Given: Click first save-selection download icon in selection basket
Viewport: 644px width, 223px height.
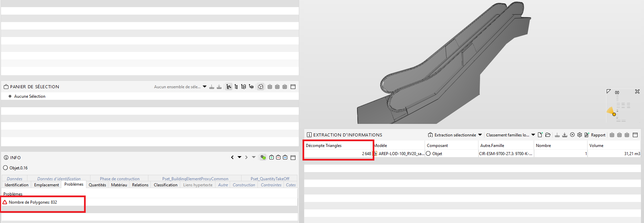Looking at the screenshot, I should point(212,87).
